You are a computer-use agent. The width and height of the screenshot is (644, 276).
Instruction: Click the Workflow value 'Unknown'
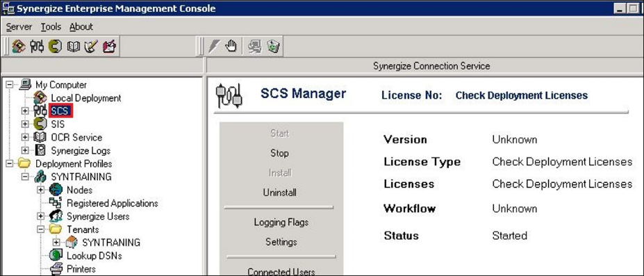515,209
